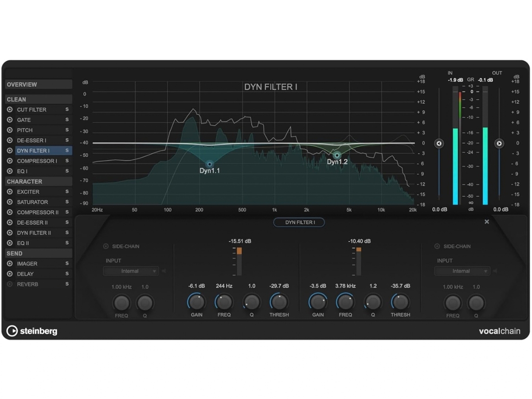Enable the left SIDE-CHAIN button
Screen dimensions: 532x399
(x=106, y=246)
